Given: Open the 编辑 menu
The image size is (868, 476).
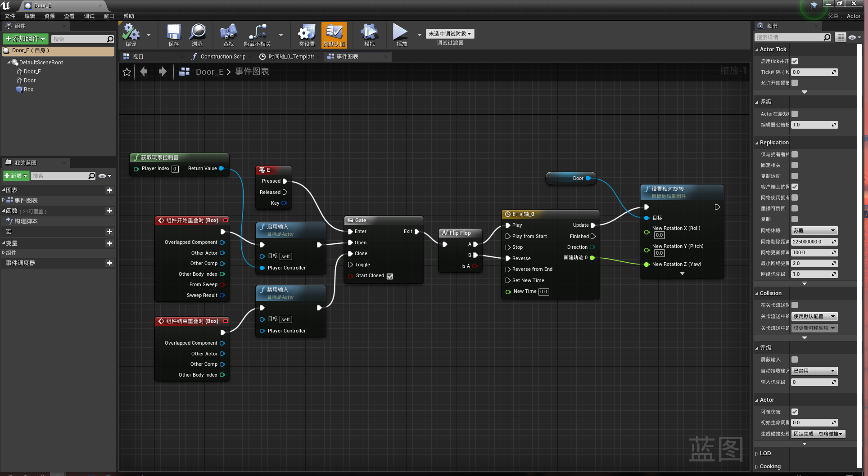Looking at the screenshot, I should pos(30,16).
